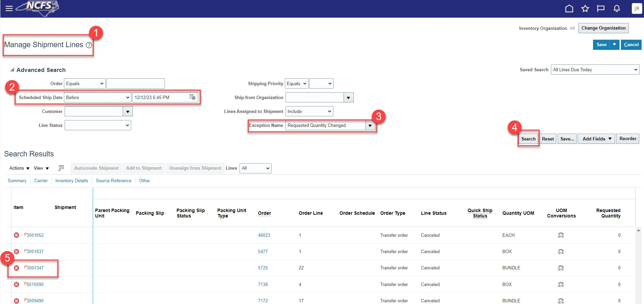Click the Order value input field
Viewport: 644px width, 304px height.
point(135,84)
